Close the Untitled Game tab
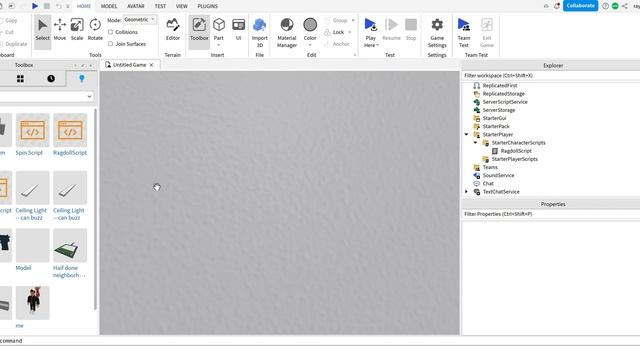Viewport: 640px width, 360px height. click(151, 65)
